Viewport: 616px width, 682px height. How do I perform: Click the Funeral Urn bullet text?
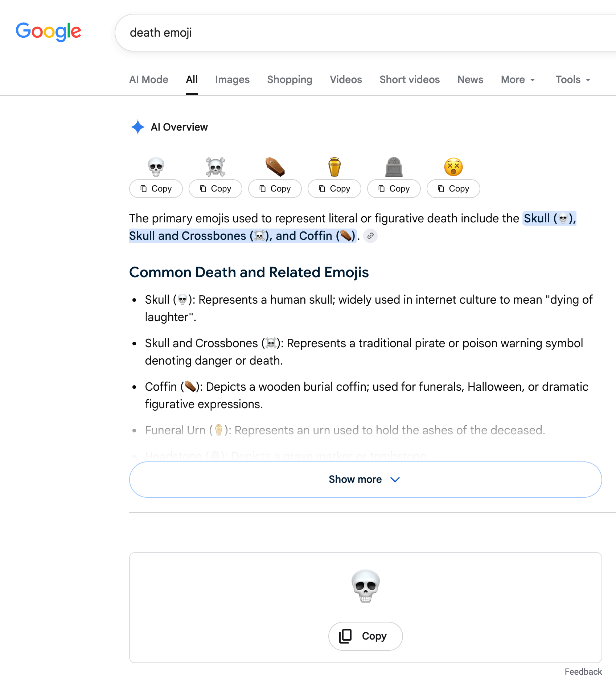click(x=345, y=430)
